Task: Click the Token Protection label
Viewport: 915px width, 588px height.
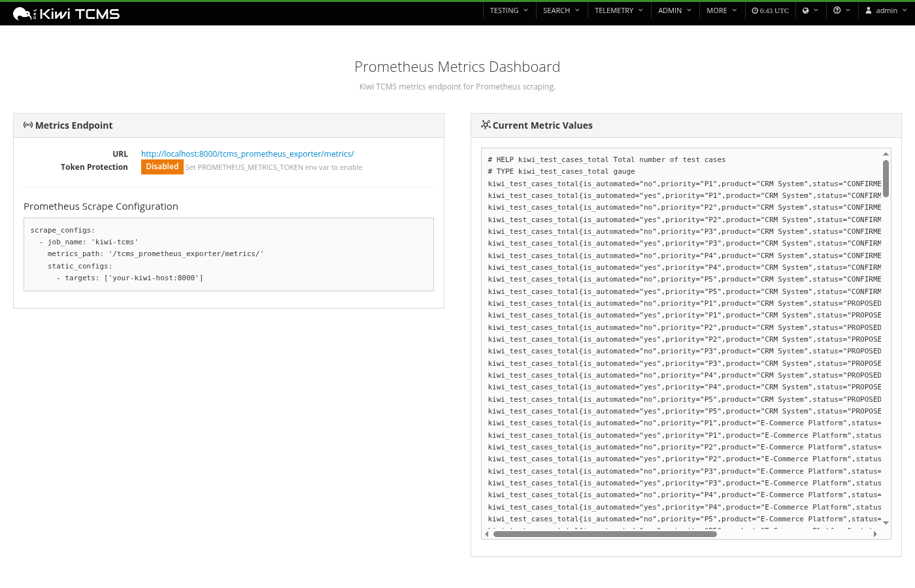Action: pos(94,167)
